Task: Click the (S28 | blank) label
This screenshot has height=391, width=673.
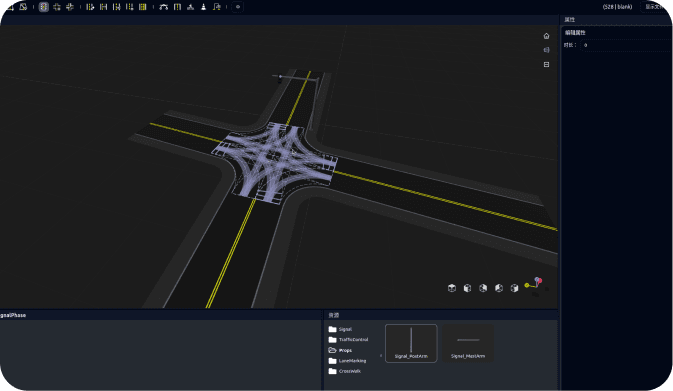Action: 617,7
